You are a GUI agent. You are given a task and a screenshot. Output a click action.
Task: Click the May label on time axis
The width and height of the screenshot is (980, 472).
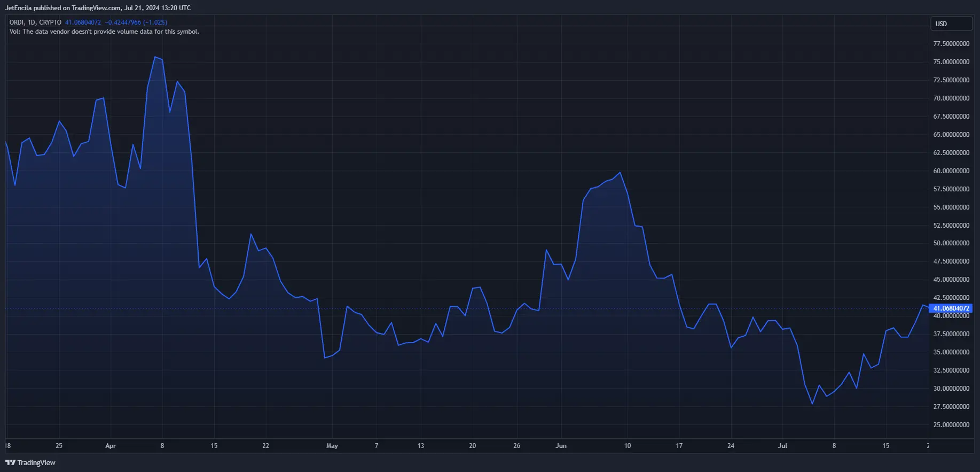[332, 446]
